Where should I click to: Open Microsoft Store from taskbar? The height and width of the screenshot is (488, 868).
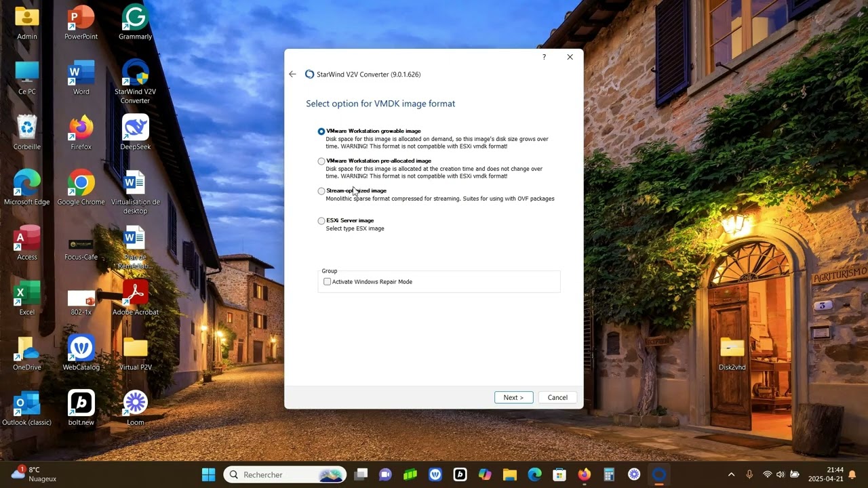559,474
